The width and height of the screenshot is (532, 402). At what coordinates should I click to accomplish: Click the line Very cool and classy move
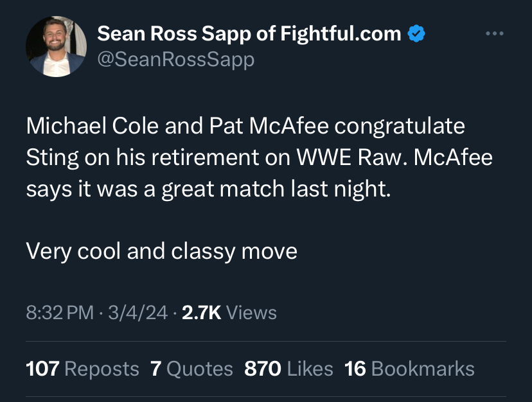161,251
